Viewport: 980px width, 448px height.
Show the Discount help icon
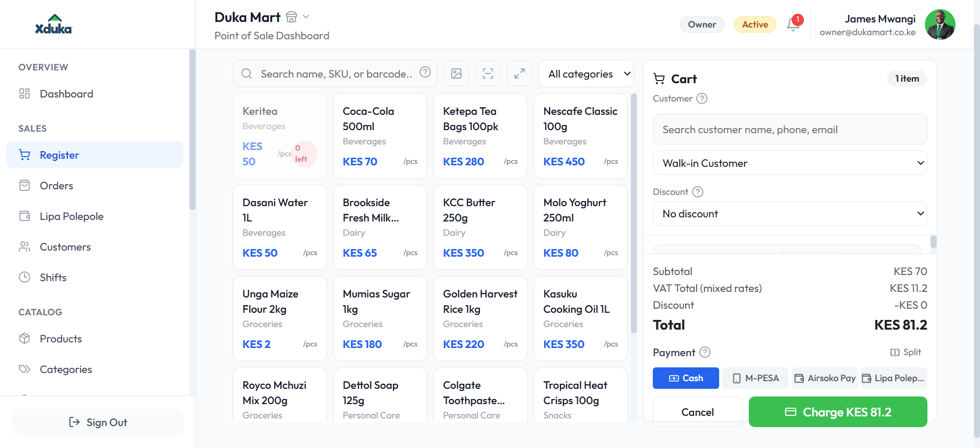point(698,192)
